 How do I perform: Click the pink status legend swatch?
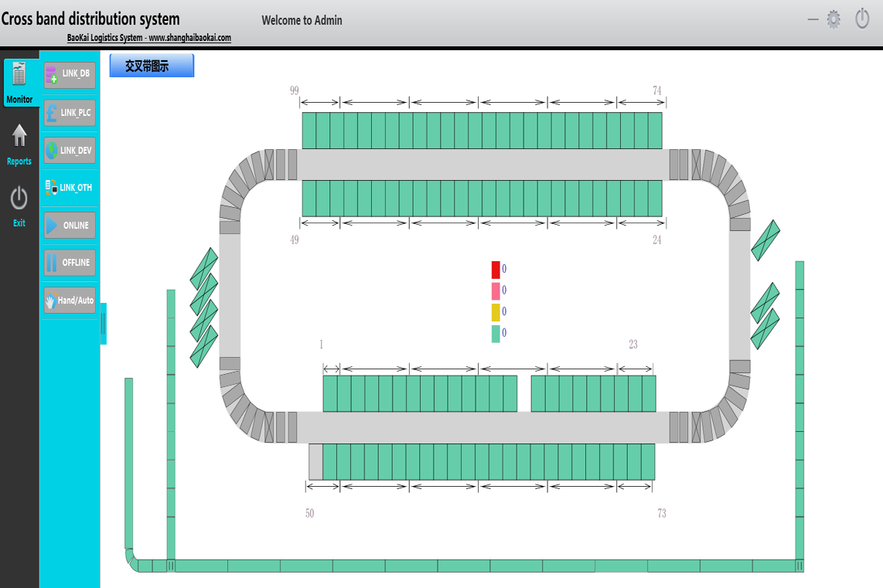(x=496, y=291)
